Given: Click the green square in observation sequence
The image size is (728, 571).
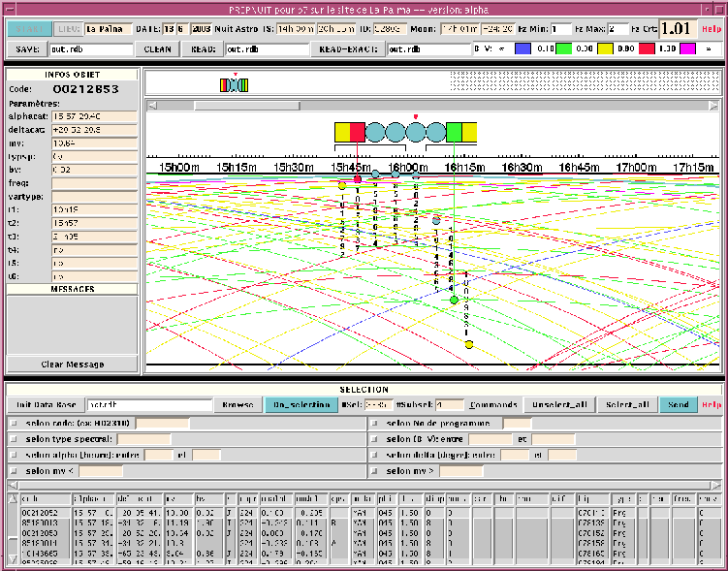Looking at the screenshot, I should [454, 132].
